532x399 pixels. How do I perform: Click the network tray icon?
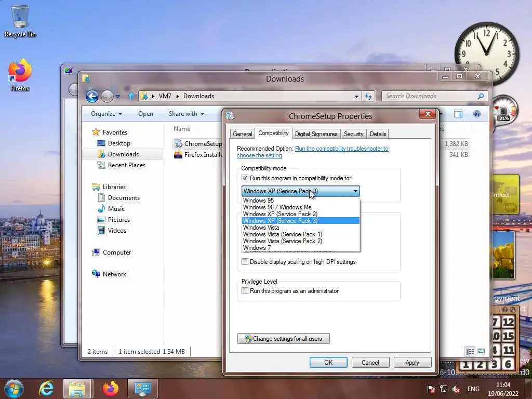[x=444, y=389]
